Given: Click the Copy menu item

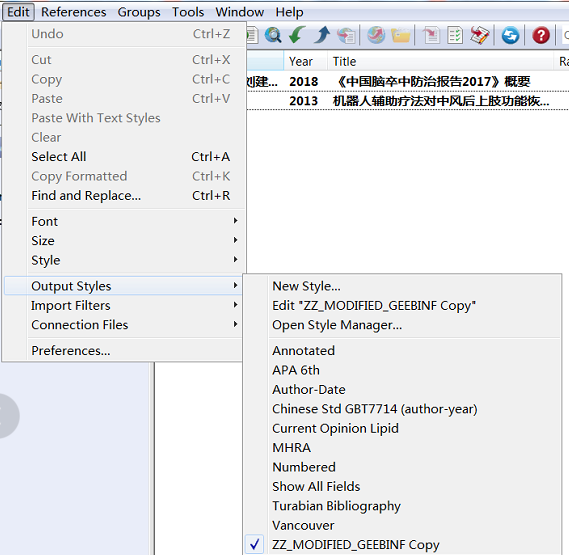Looking at the screenshot, I should tap(123, 79).
